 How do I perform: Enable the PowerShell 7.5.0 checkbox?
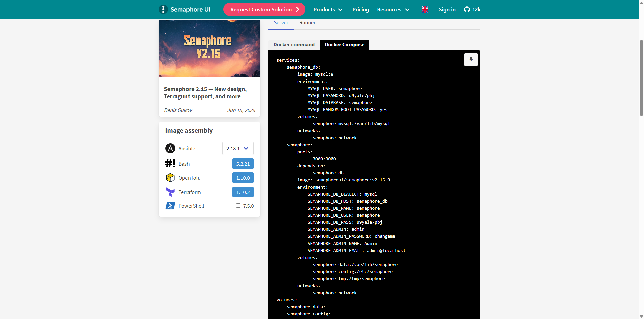point(238,206)
